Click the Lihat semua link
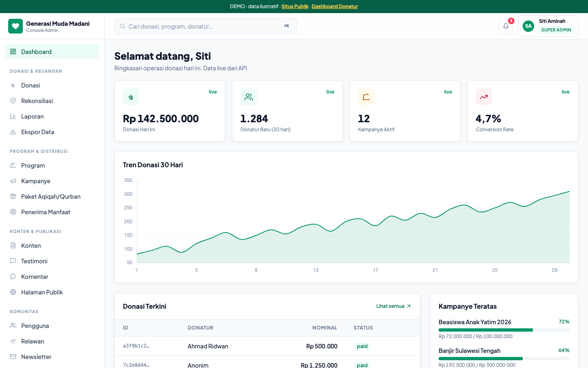The width and height of the screenshot is (588, 368). coord(394,306)
